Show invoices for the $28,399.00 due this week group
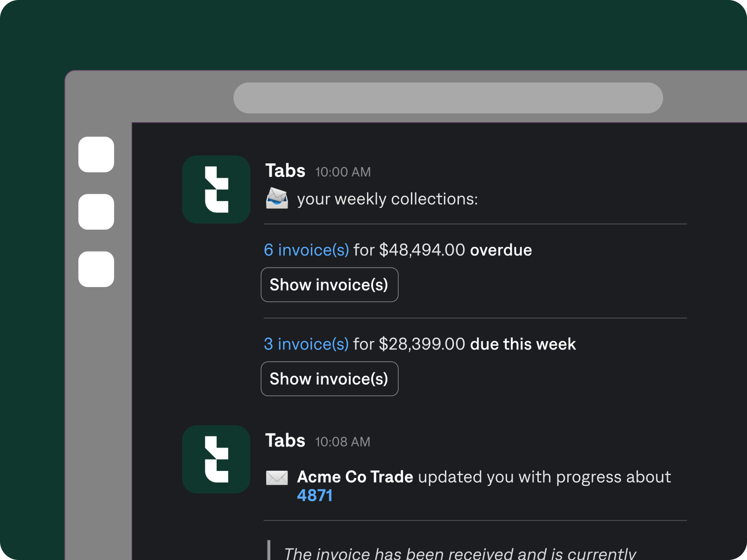Viewport: 747px width, 560px height. click(330, 379)
